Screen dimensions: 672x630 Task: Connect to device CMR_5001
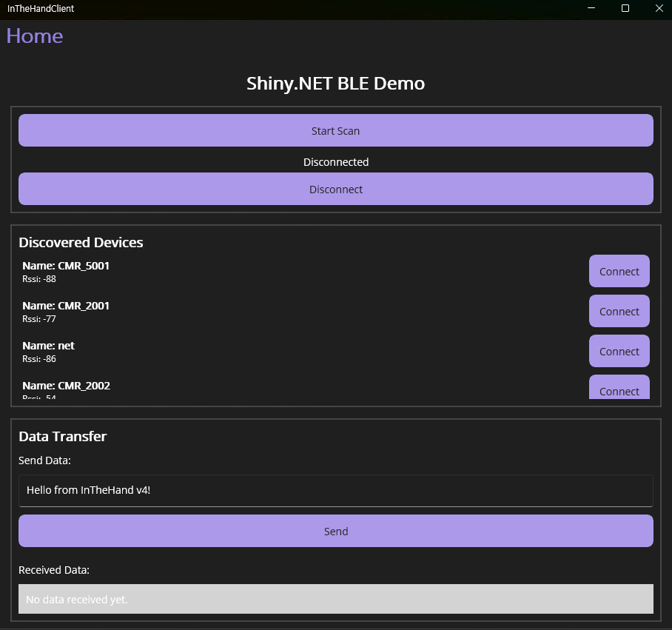[x=619, y=271]
